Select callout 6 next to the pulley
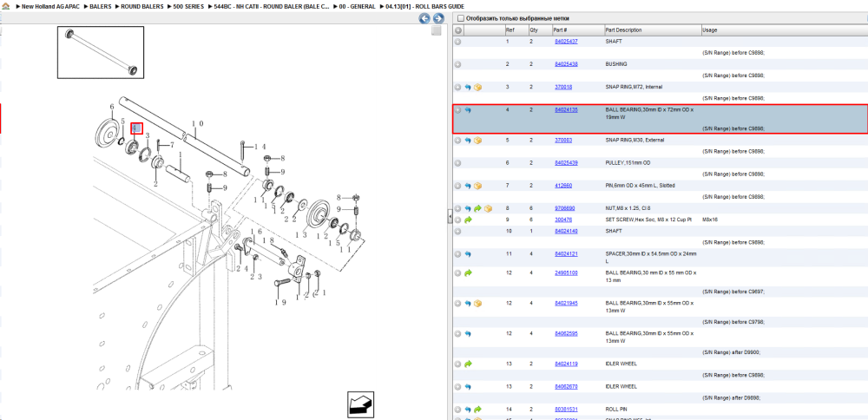This screenshot has width=868, height=420. pyautogui.click(x=112, y=107)
